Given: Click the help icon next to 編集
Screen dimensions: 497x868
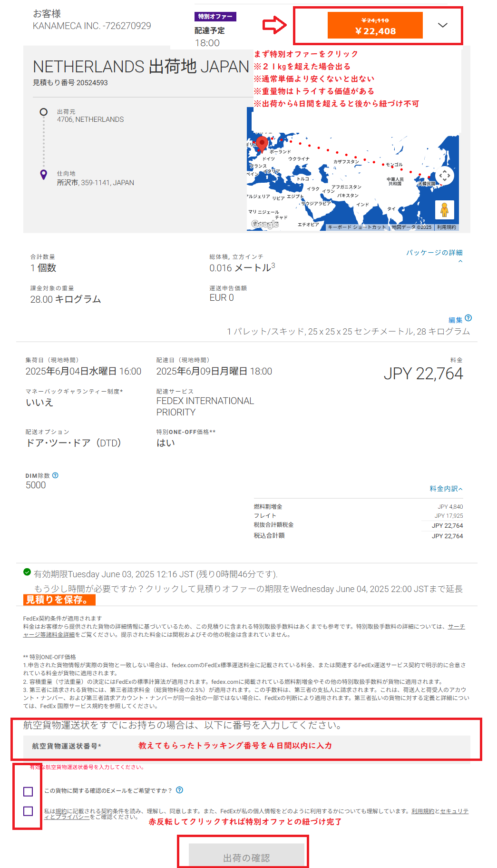Looking at the screenshot, I should [x=468, y=318].
